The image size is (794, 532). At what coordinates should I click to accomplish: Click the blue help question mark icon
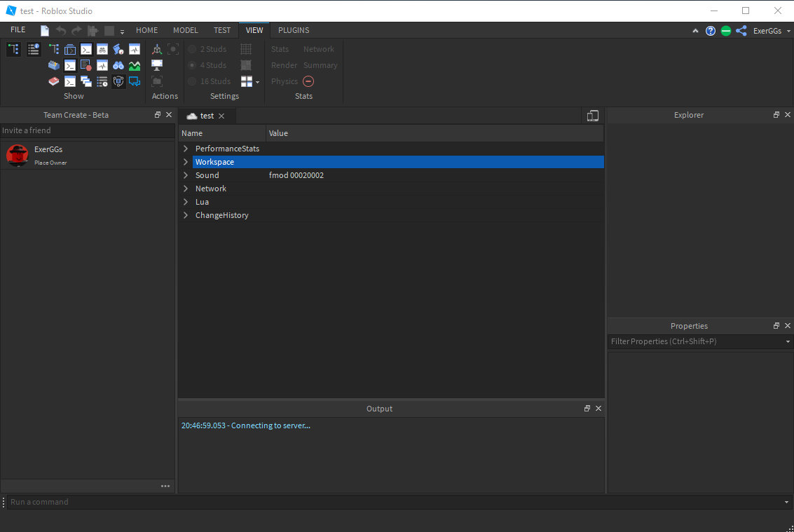[x=711, y=31]
